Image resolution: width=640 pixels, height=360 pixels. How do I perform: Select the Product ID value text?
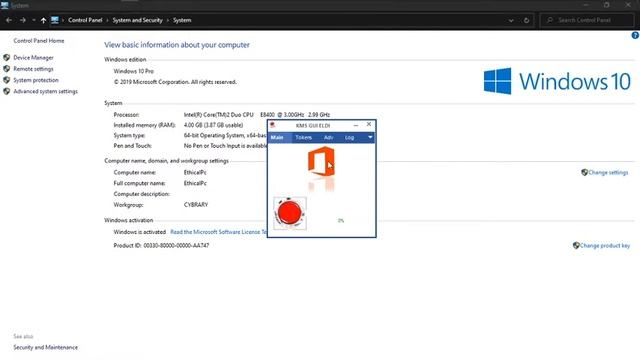pyautogui.click(x=176, y=246)
